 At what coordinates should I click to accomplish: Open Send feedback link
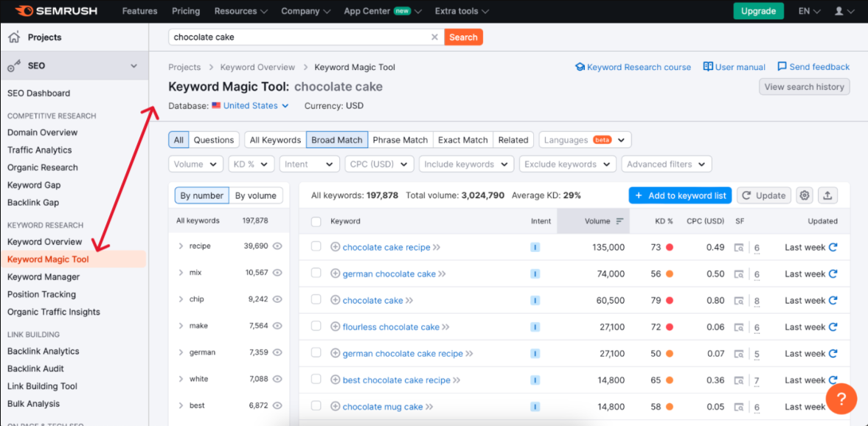point(813,67)
